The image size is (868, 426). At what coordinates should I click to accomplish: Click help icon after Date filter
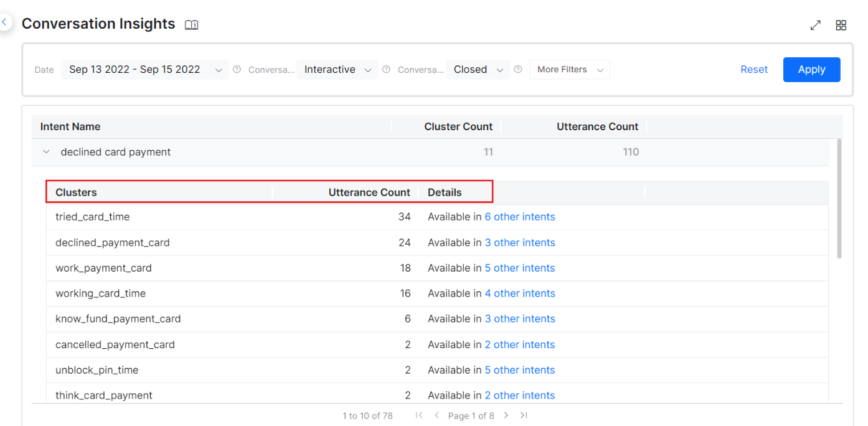[237, 70]
